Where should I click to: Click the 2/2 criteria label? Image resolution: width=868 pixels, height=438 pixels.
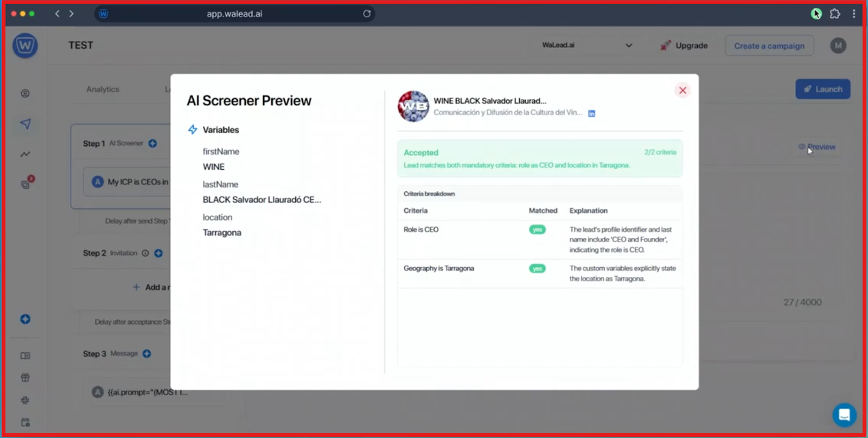tap(660, 152)
